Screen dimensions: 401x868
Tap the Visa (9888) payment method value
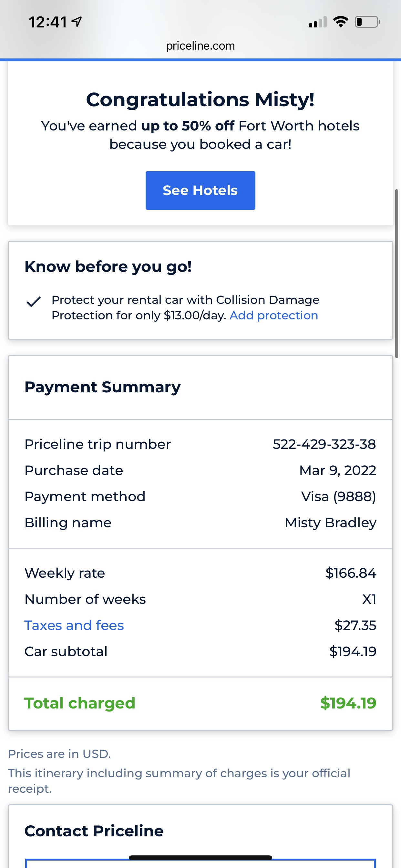338,497
